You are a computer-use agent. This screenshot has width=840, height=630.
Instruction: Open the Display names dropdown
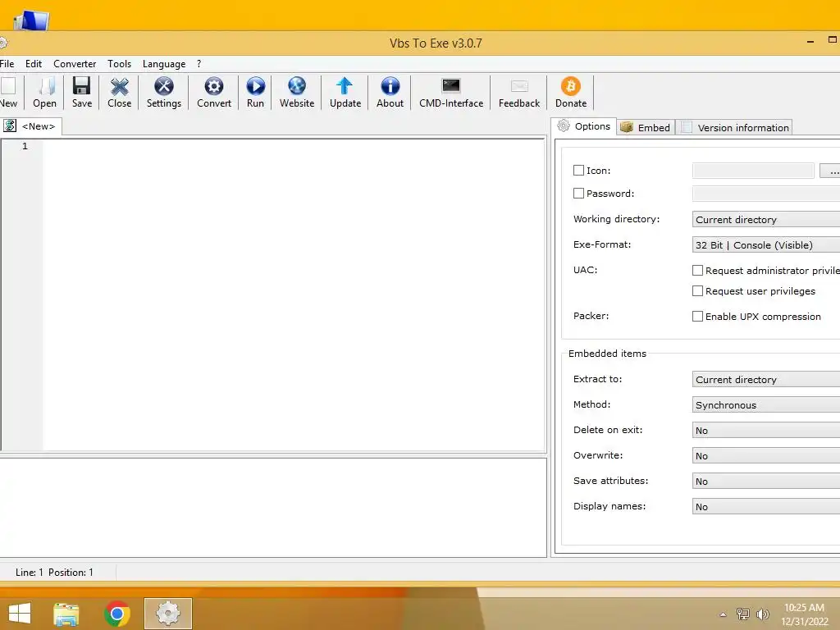click(x=766, y=507)
